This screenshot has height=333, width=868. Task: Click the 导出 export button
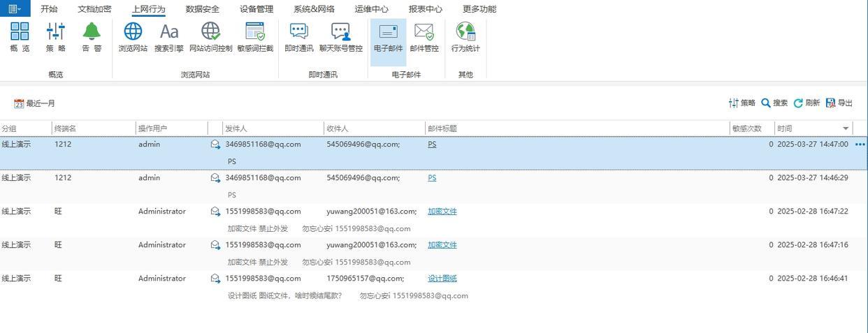coord(839,103)
